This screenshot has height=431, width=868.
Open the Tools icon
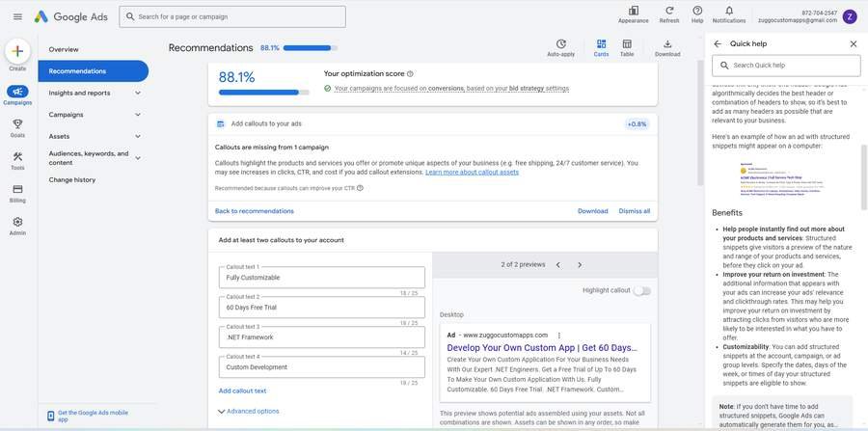pyautogui.click(x=17, y=156)
